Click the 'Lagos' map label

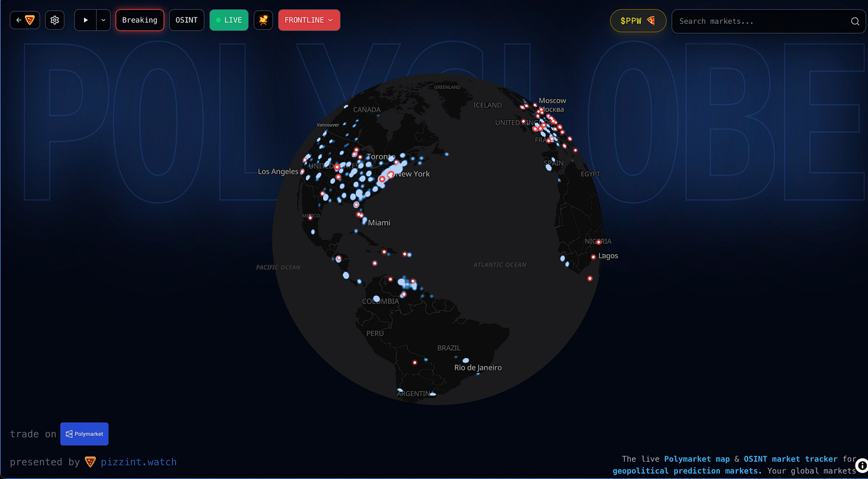click(x=608, y=256)
